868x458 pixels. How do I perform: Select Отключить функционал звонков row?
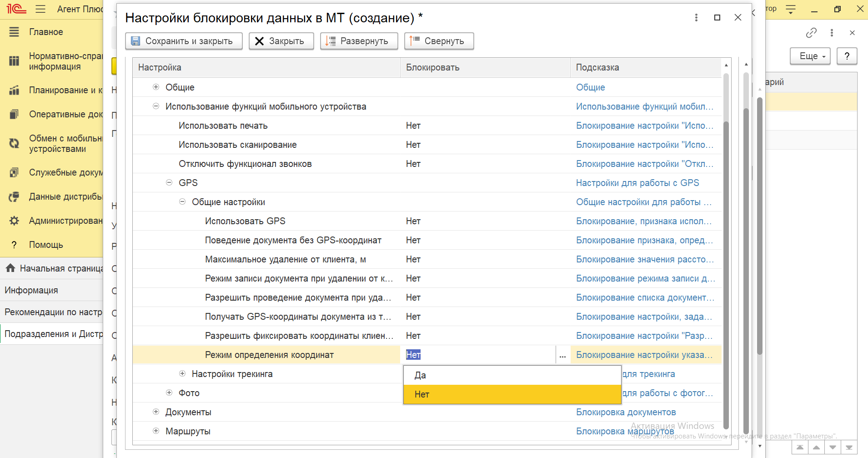click(x=427, y=164)
